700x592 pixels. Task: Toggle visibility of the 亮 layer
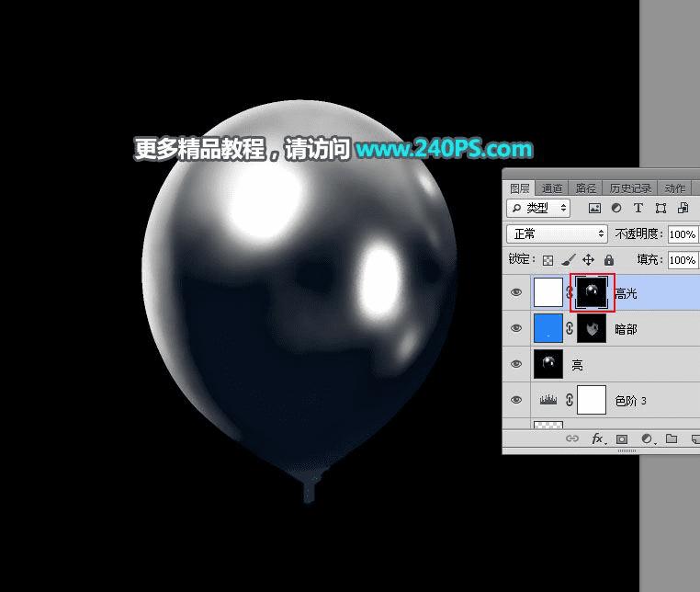(x=516, y=364)
